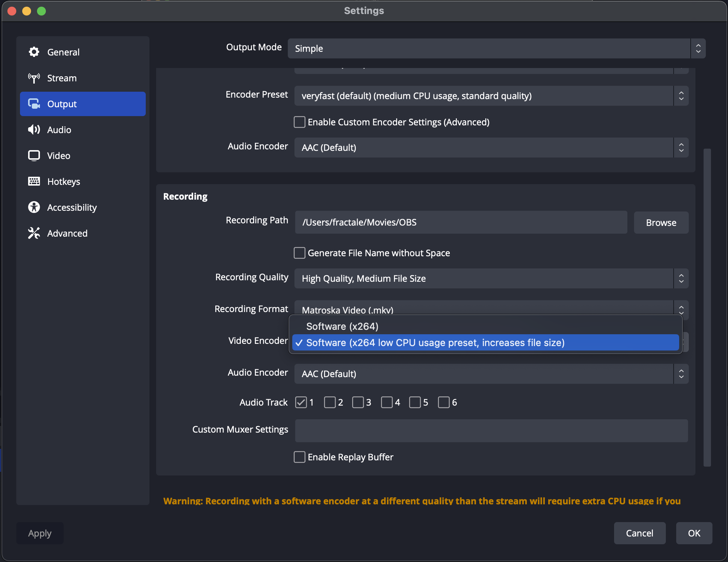Apply the current settings
This screenshot has width=728, height=562.
40,533
